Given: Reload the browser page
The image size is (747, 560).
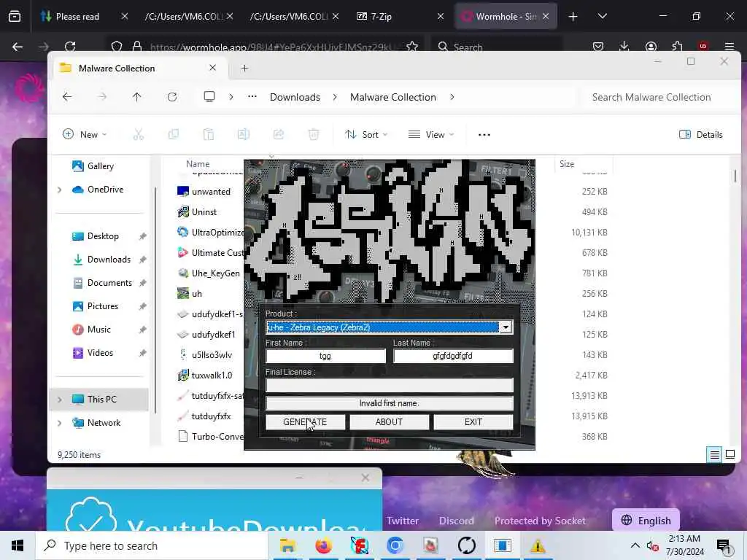Looking at the screenshot, I should click(70, 47).
